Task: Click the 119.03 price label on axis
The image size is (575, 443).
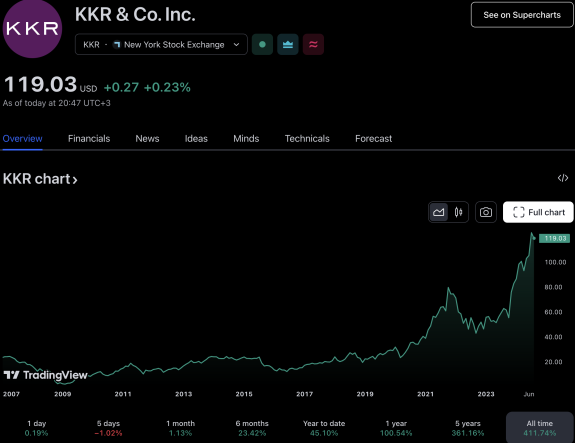Action: pyautogui.click(x=554, y=238)
